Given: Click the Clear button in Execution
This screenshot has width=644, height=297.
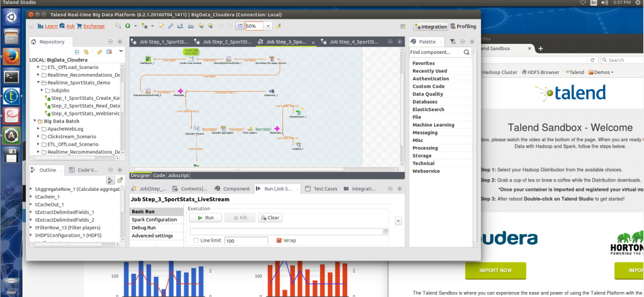Looking at the screenshot, I should click(x=270, y=218).
